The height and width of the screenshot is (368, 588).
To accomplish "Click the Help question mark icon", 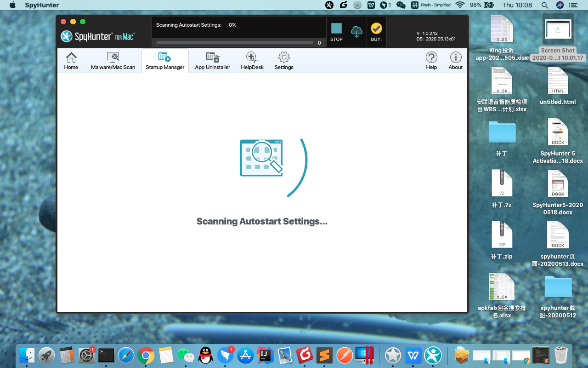I will (x=431, y=61).
